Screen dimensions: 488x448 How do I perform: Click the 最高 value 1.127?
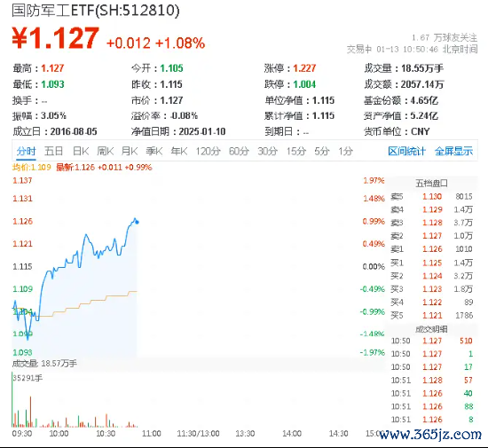(x=52, y=68)
